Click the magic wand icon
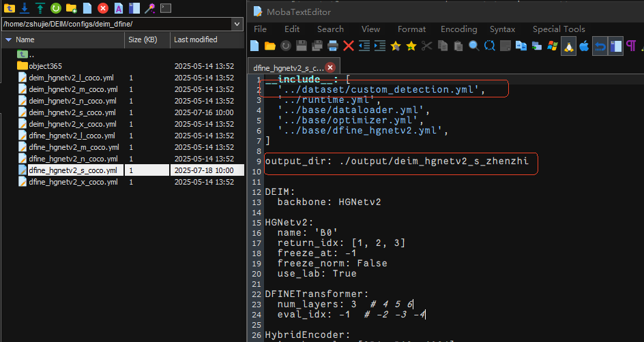The height and width of the screenshot is (342, 644). [150, 7]
